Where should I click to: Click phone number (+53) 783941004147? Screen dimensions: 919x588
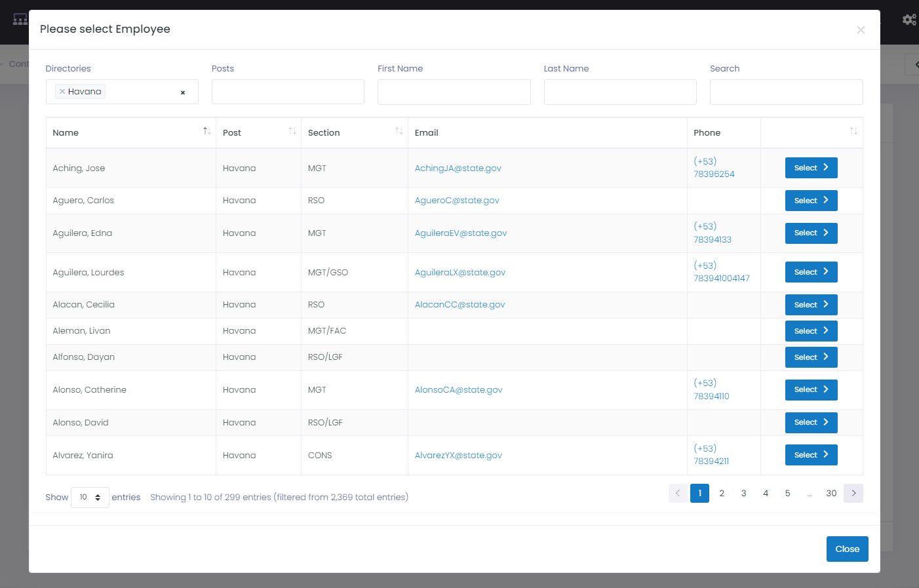[x=722, y=272]
